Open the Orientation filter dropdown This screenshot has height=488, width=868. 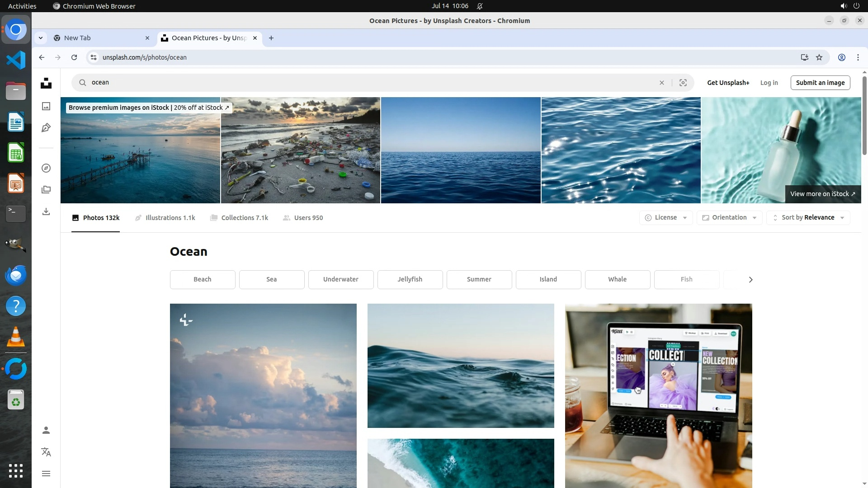[729, 218]
